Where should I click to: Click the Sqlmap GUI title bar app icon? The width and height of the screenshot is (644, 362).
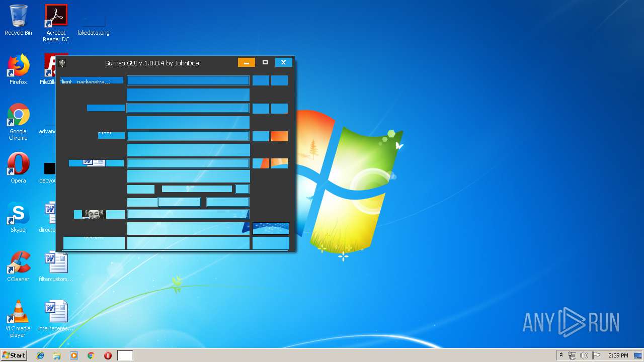point(62,63)
